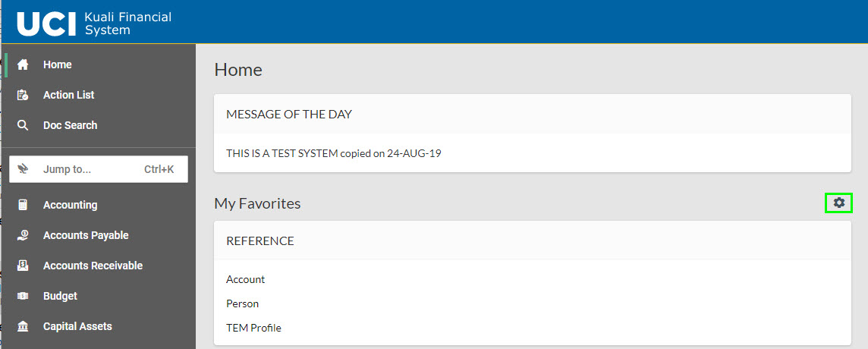Open My Favorites settings gear
The image size is (868, 349).
click(839, 203)
